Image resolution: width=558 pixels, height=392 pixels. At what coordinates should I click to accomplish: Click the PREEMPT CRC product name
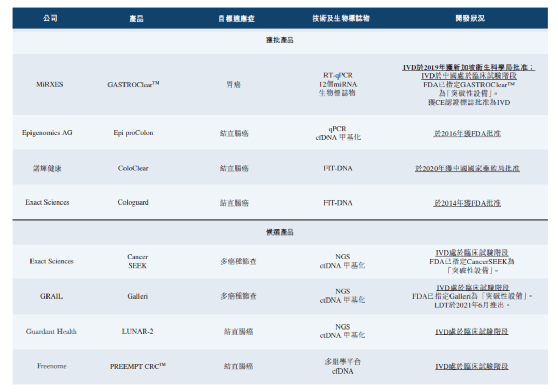pos(137,366)
